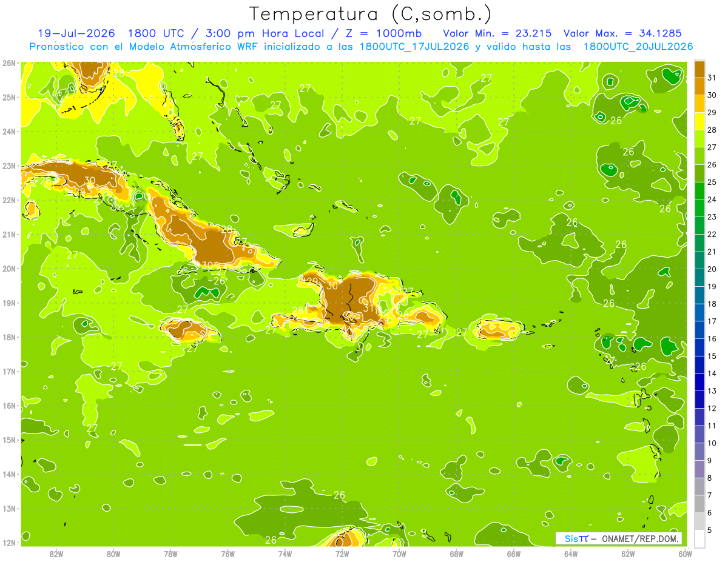
Task: Select valid-until time "1800UTC_20JUL2026"
Action: point(638,47)
